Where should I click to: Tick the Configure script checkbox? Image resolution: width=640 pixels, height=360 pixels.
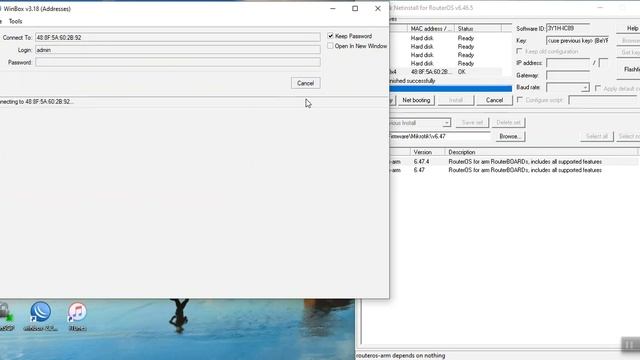[x=520, y=100]
